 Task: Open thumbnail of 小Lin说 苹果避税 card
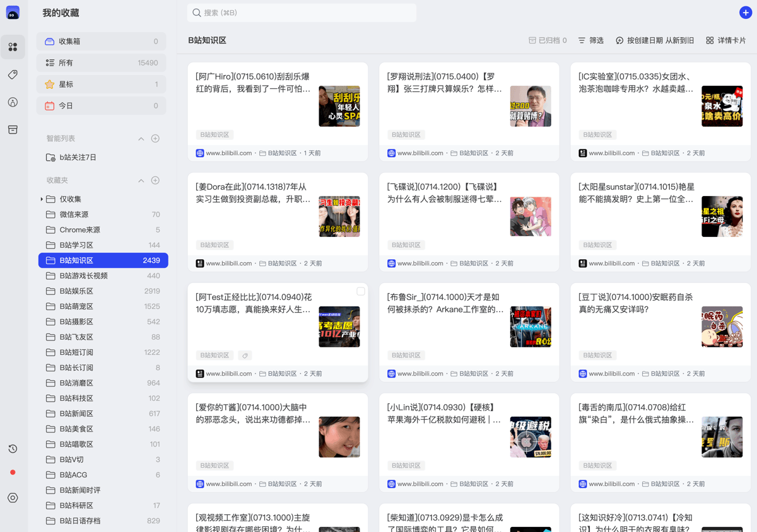click(x=531, y=437)
